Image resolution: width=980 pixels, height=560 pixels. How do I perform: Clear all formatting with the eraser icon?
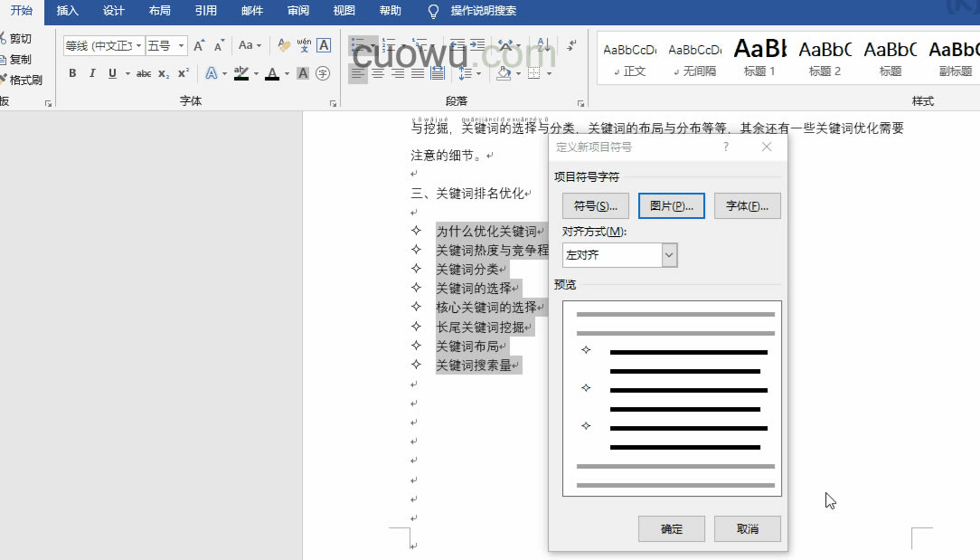pyautogui.click(x=284, y=45)
